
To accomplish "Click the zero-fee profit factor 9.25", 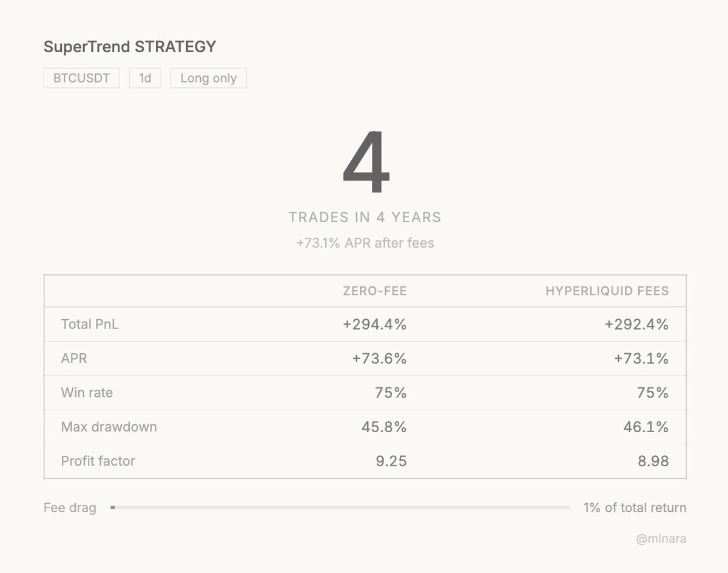I will point(391,461).
